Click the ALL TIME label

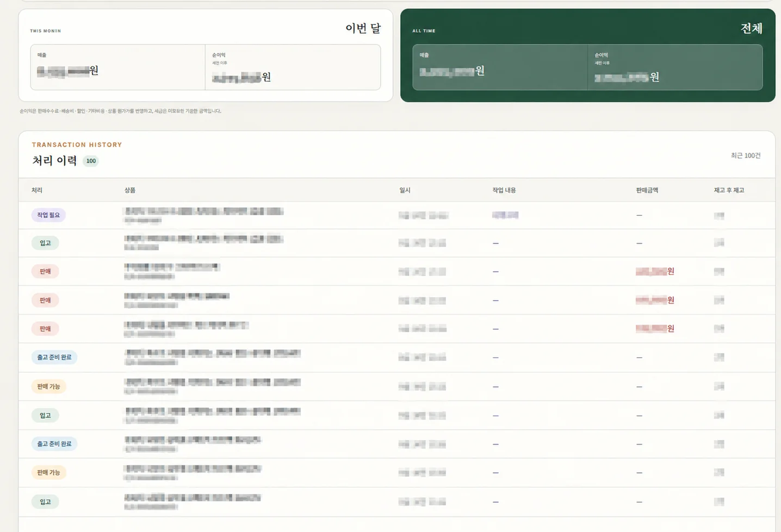click(424, 31)
